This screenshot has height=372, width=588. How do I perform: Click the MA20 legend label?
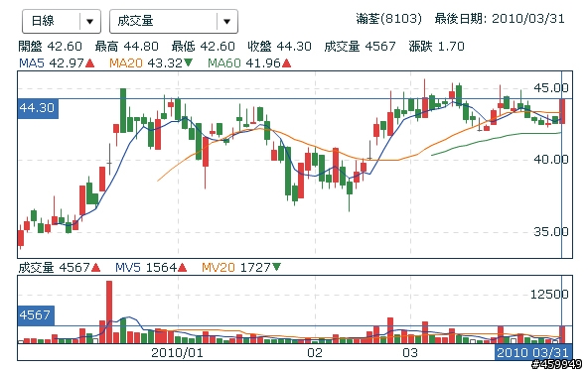click(126, 62)
